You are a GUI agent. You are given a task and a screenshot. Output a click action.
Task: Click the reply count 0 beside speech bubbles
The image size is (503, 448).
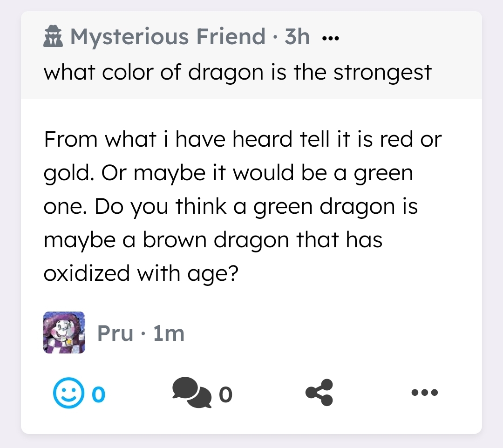224,395
